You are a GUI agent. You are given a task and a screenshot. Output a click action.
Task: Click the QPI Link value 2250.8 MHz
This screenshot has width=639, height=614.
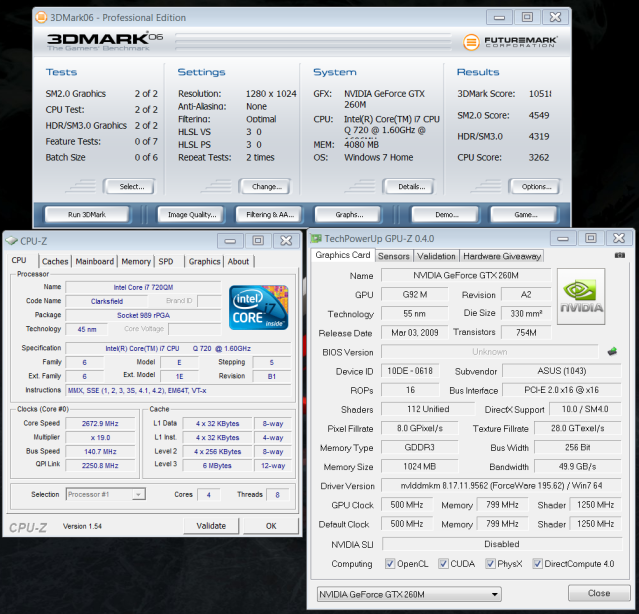tap(100, 465)
